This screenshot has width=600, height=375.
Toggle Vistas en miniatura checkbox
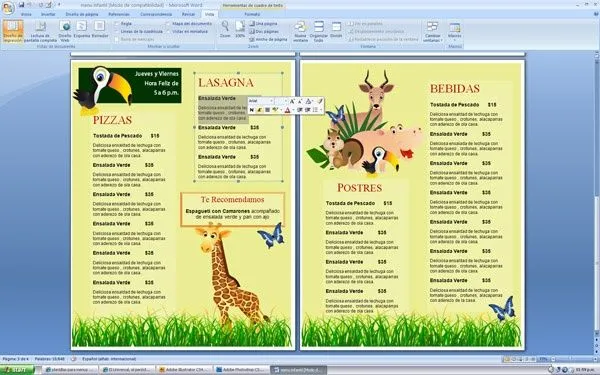168,31
